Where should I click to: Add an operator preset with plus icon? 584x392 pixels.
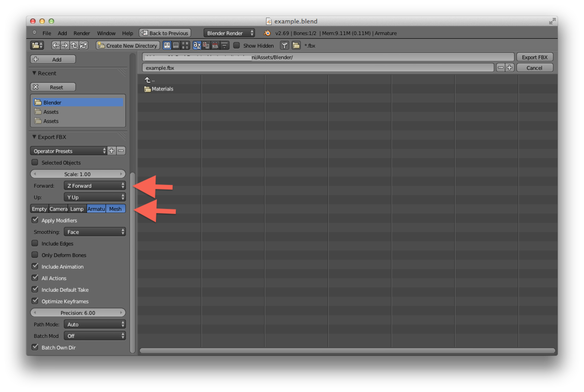tap(112, 151)
